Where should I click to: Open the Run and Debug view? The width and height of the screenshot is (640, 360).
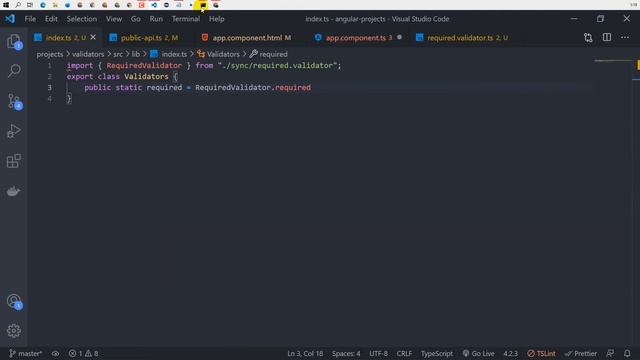14,131
